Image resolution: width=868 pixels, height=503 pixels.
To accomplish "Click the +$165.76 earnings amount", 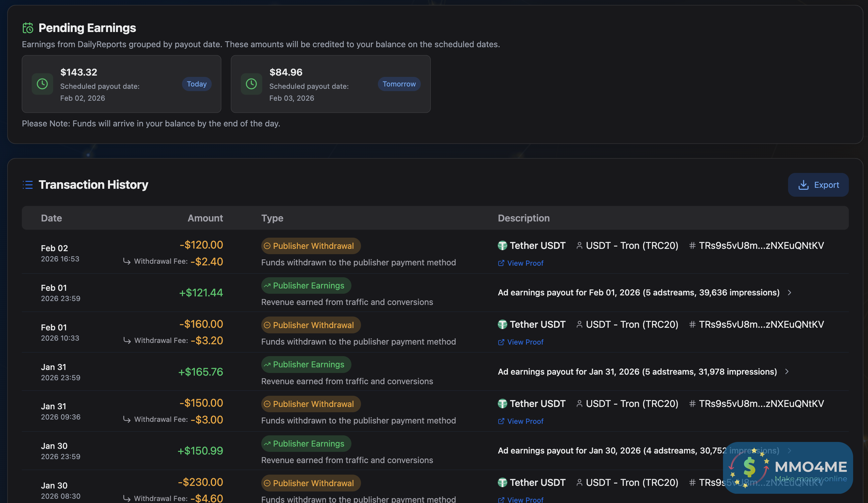I will click(200, 372).
